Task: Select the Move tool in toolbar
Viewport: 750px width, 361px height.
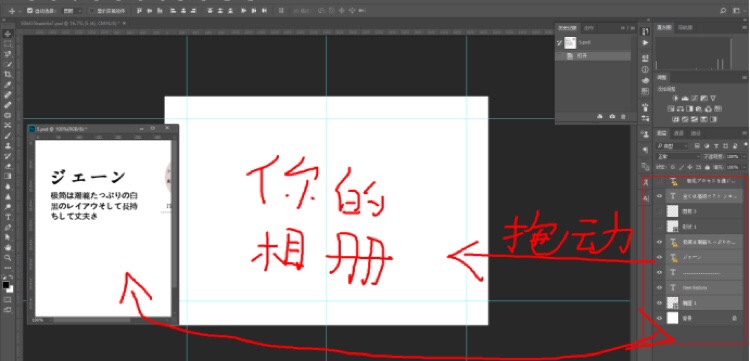Action: coord(8,34)
